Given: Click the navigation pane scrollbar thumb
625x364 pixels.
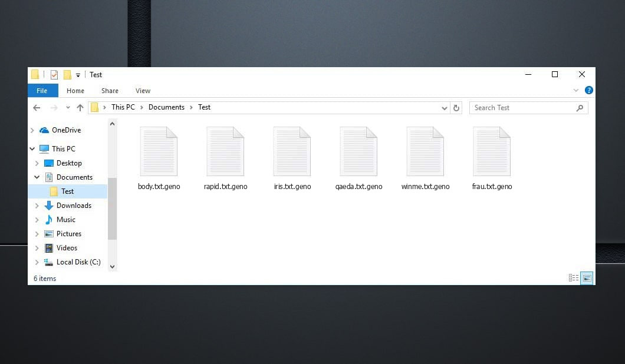Looking at the screenshot, I should click(x=113, y=209).
